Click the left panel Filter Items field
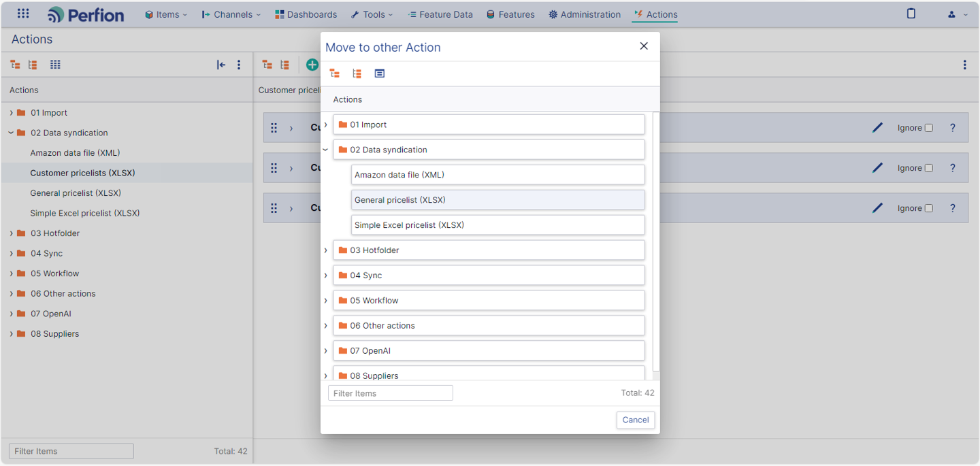Screen dimensions: 980x466 71,451
